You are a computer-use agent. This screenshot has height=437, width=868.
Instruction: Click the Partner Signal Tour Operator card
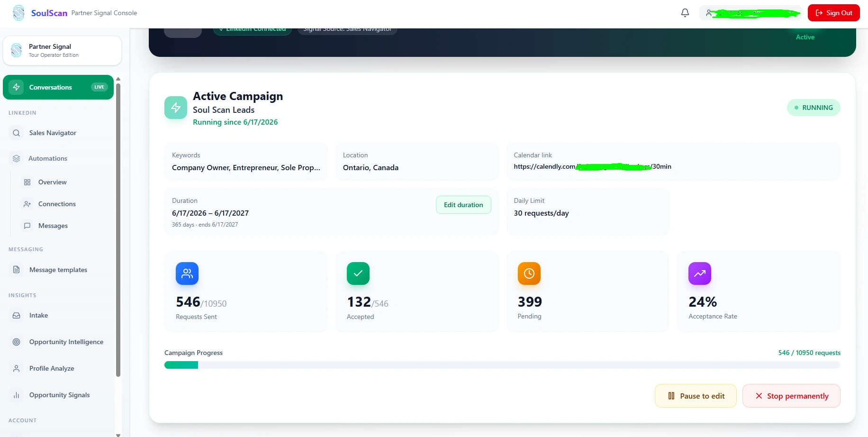62,50
